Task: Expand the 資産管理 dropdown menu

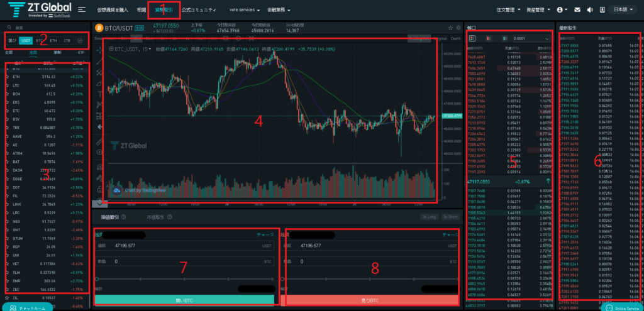Action: pos(538,9)
